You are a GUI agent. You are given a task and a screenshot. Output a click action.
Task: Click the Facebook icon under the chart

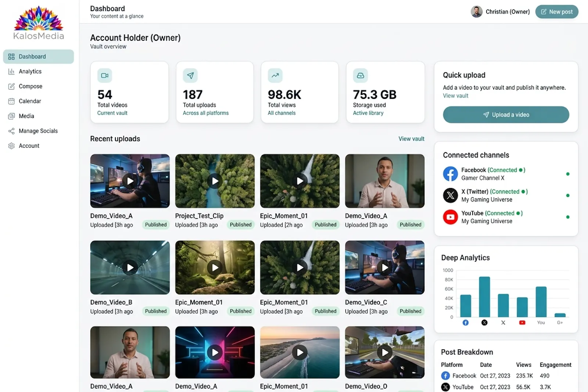click(x=466, y=323)
